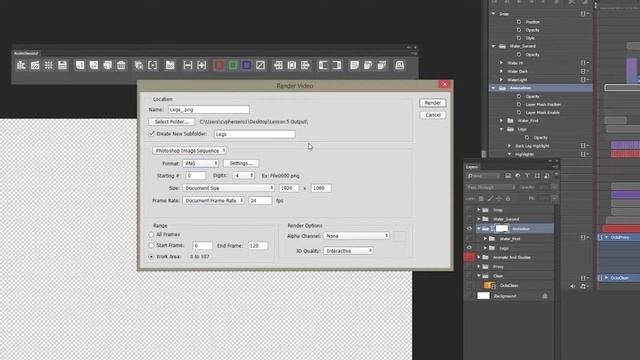Hide the Animation group layer eye
Image resolution: width=640 pixels, height=360 pixels.
click(469, 229)
